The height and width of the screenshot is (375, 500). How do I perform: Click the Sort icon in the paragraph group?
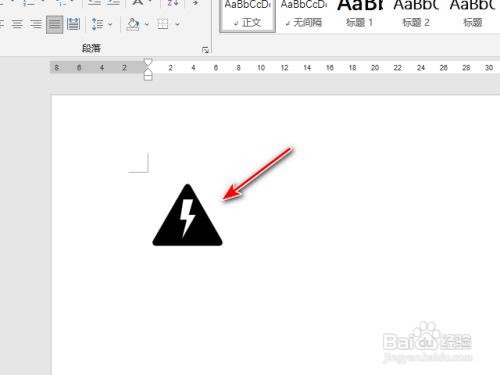pyautogui.click(x=173, y=3)
